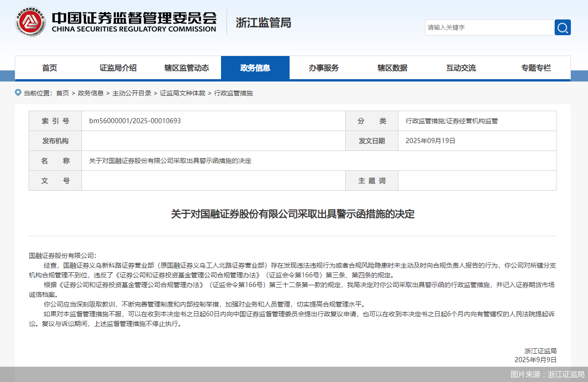Open the 证监局介绍 navigation menu item
Viewport: 588px width, 382px height.
coord(118,68)
